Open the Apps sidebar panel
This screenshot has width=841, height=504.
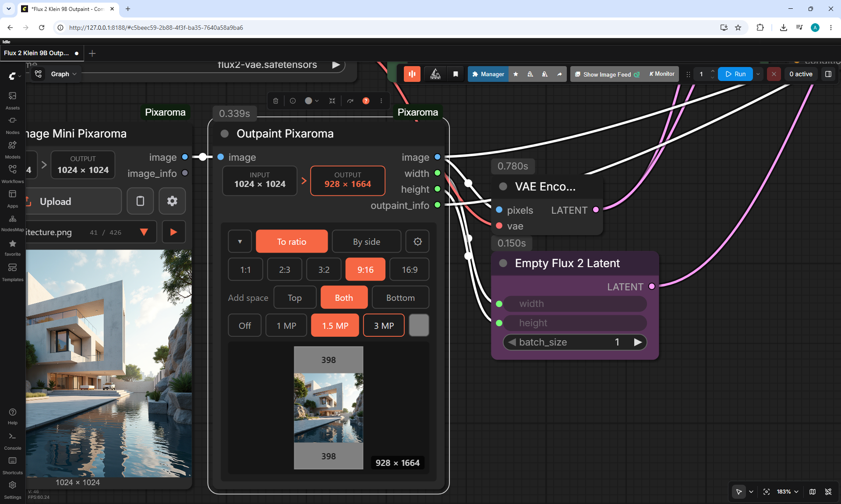click(12, 198)
